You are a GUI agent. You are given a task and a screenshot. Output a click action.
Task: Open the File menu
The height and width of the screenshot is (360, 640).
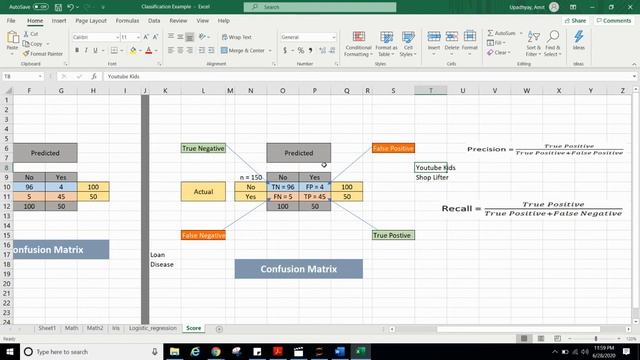tap(11, 20)
